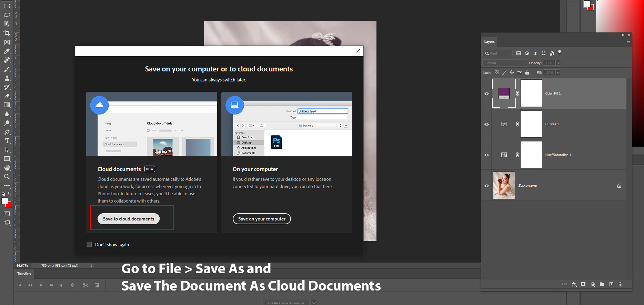Click the delete layer trash icon
Viewport: 644px width, 305px height.
[x=620, y=284]
